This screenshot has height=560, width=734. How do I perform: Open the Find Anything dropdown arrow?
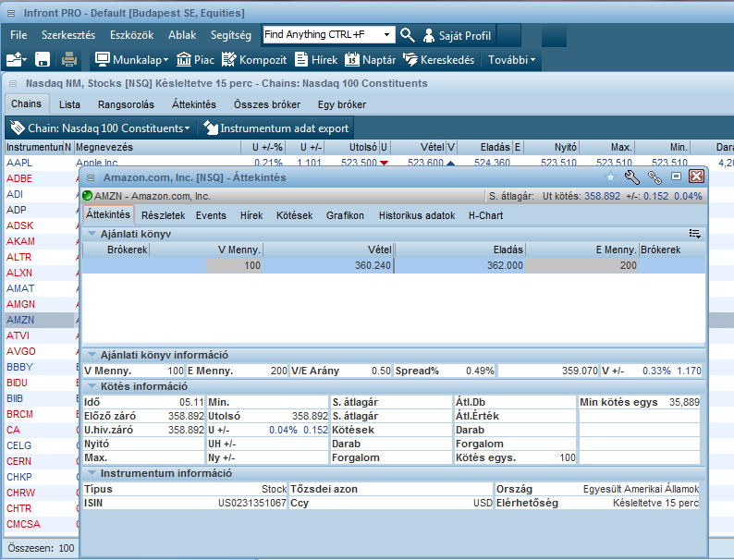[386, 34]
